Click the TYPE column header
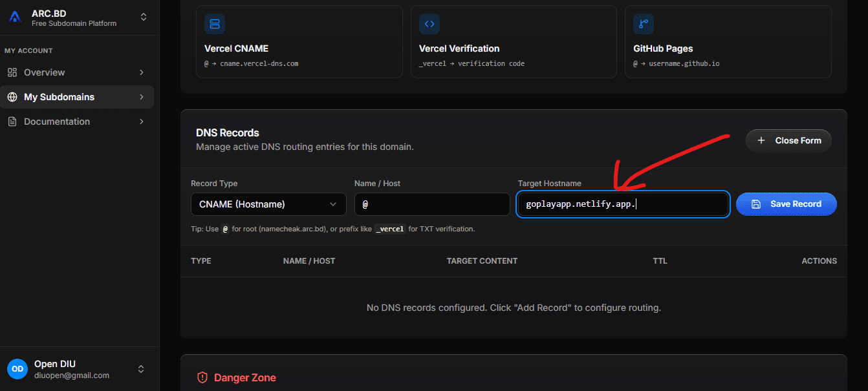 coord(201,261)
